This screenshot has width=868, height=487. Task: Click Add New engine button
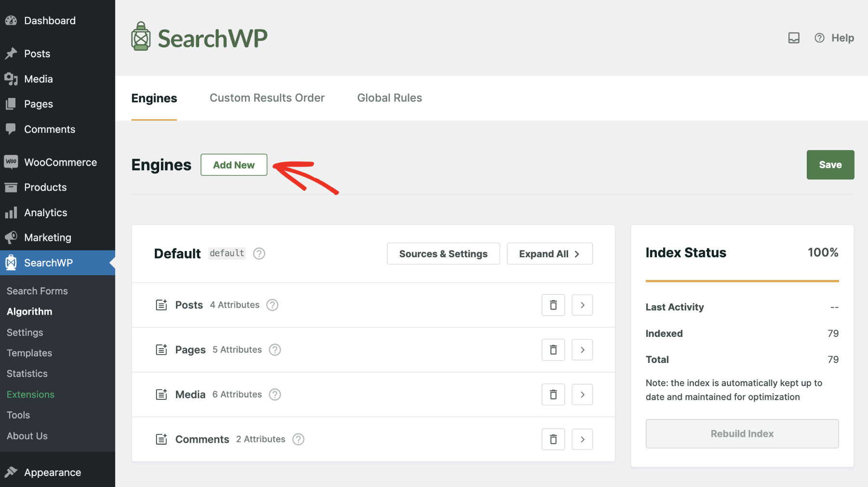coord(234,165)
